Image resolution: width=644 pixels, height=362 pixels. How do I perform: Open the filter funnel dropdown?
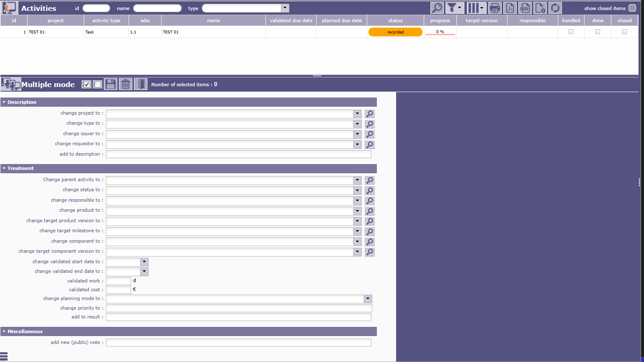tap(454, 8)
